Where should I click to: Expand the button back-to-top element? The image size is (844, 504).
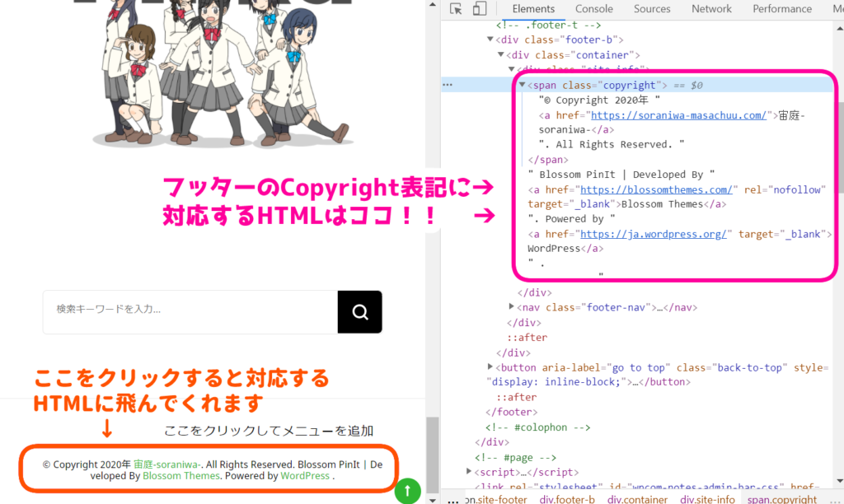coord(491,366)
